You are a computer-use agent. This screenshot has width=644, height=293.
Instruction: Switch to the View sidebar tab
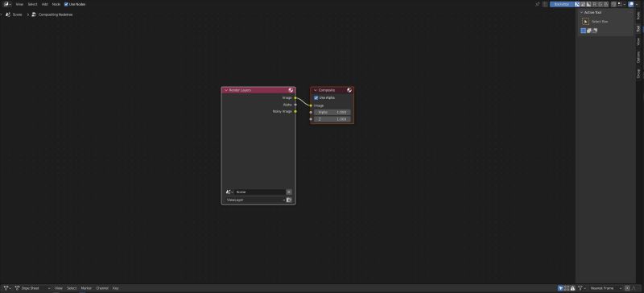point(638,42)
